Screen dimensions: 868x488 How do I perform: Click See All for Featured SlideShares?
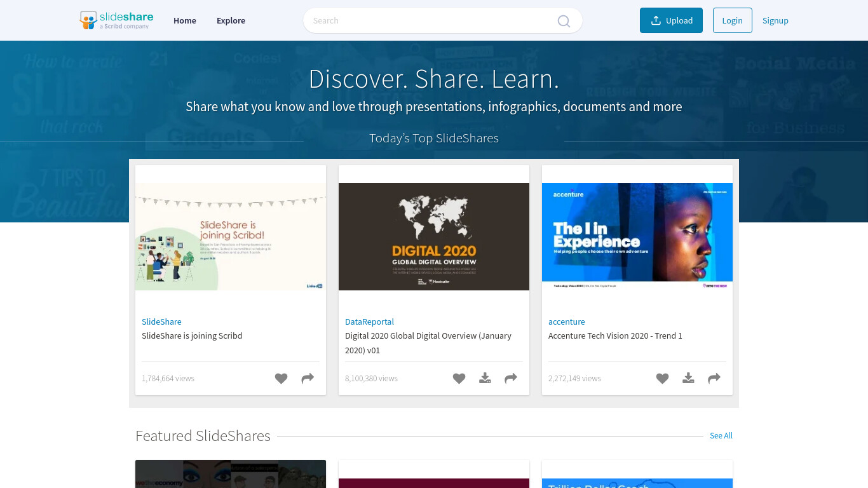(x=721, y=435)
